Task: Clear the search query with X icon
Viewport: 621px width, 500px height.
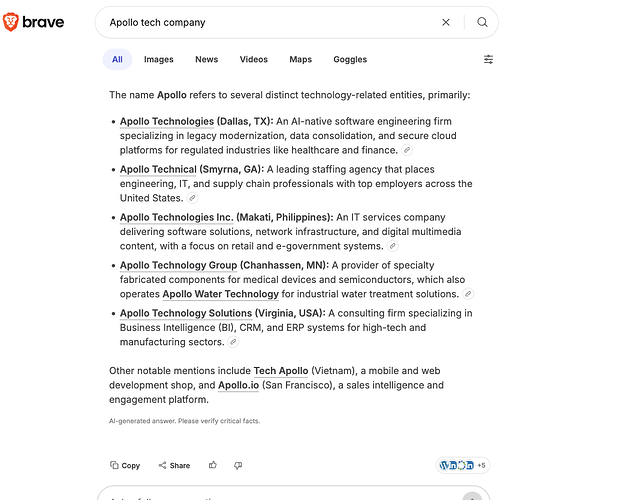Action: [x=446, y=22]
